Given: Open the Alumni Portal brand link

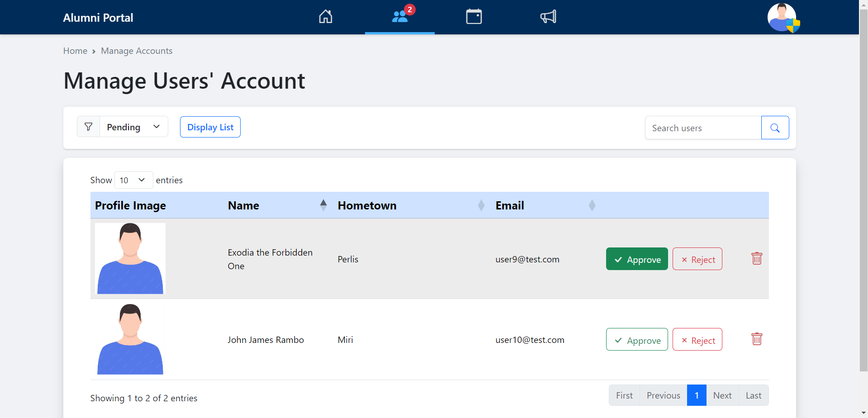Looking at the screenshot, I should pos(98,18).
